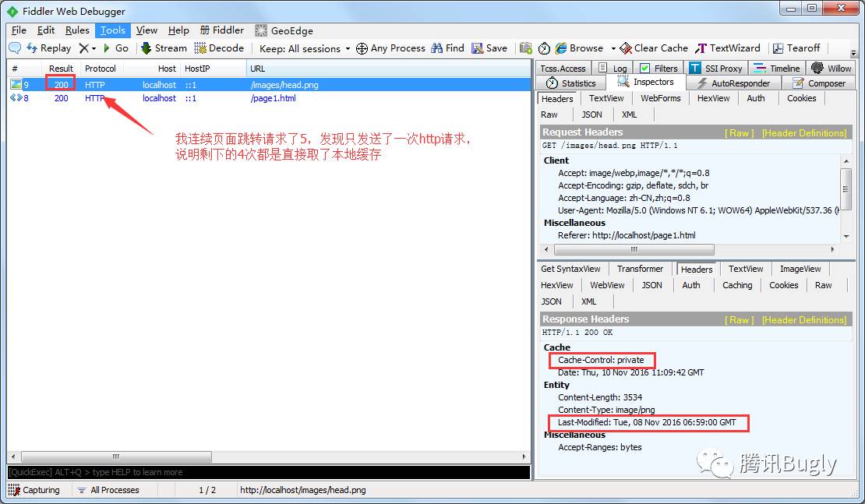
Task: Sort sessions by Protocol column header
Action: tap(101, 69)
